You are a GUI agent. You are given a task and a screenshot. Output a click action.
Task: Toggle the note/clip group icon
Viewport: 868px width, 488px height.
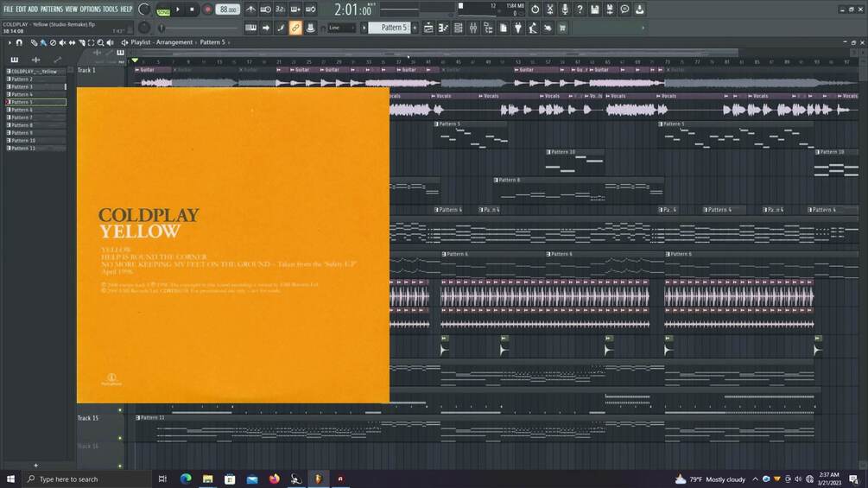tap(281, 28)
